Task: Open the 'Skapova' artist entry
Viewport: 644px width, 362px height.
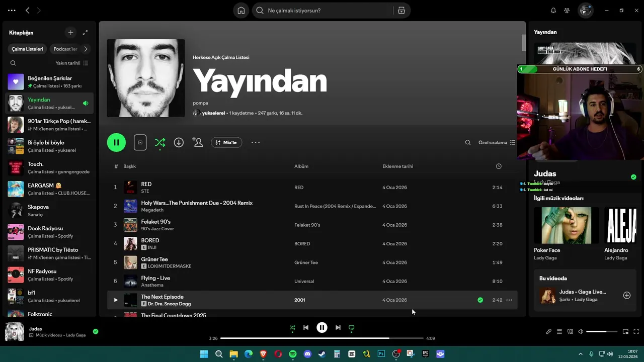Action: (49, 211)
